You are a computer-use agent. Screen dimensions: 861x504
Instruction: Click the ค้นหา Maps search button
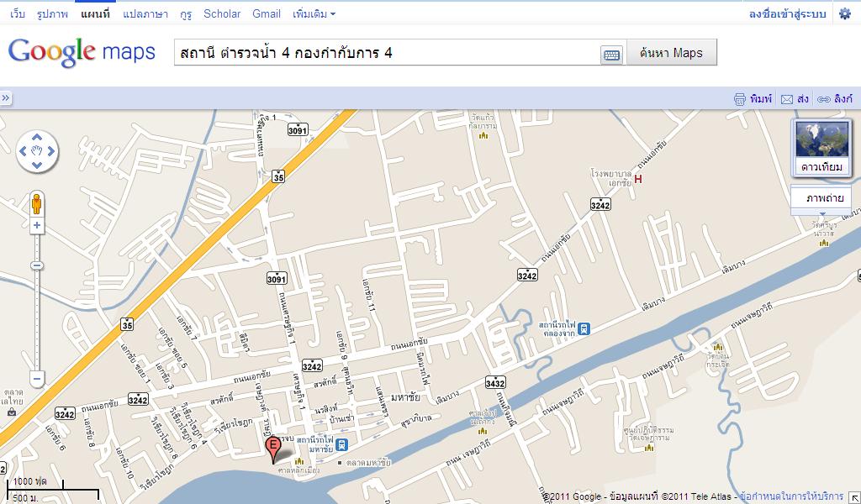(670, 53)
